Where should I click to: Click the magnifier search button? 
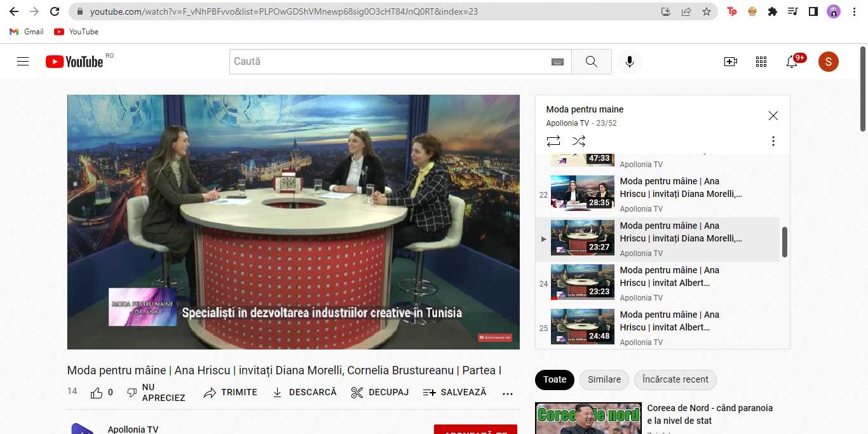pyautogui.click(x=592, y=62)
